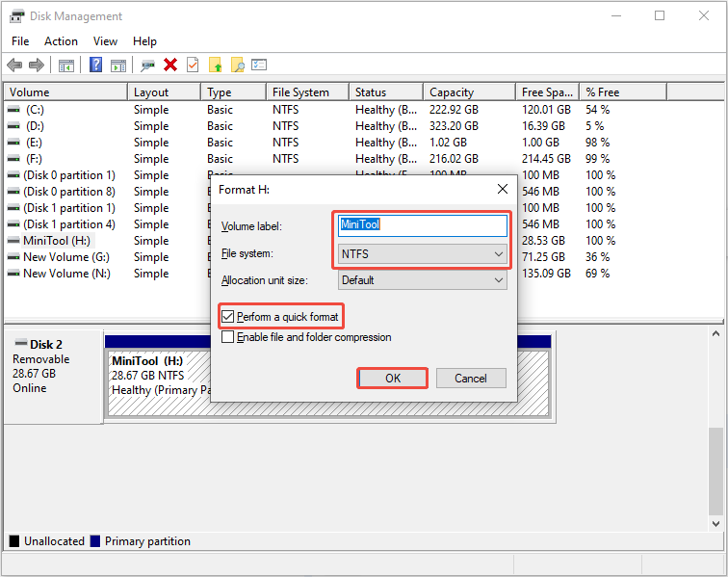The image size is (728, 577).
Task: Click Disk 2 removable disk icon
Action: click(x=21, y=343)
